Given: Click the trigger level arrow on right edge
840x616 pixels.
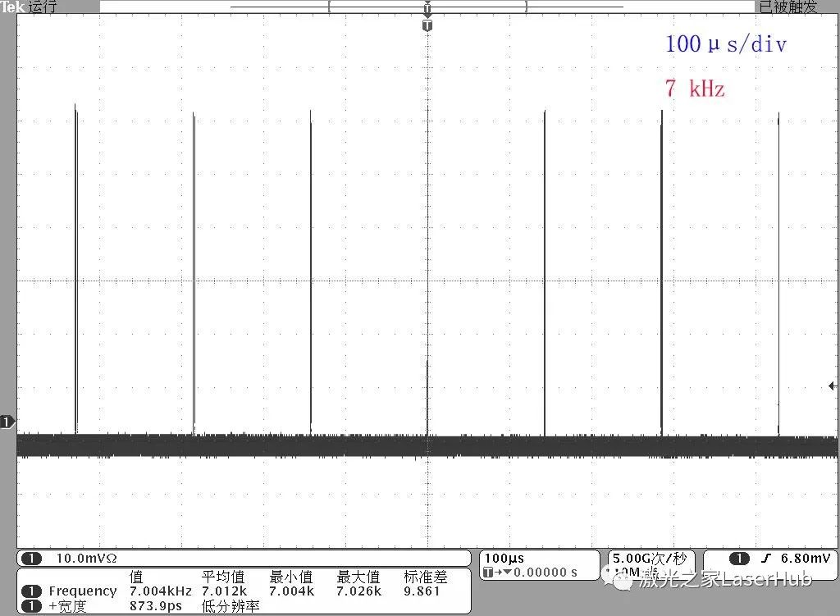Looking at the screenshot, I should (833, 386).
